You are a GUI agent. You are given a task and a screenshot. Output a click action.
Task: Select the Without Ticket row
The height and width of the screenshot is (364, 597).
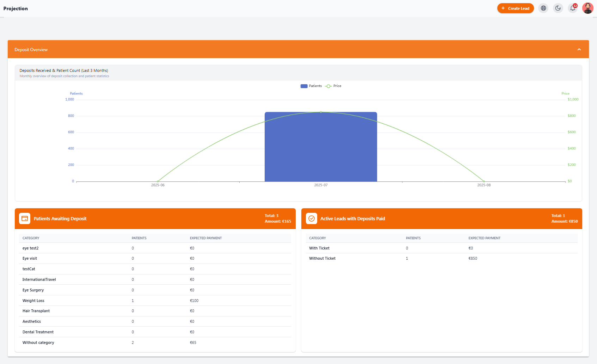click(442, 258)
